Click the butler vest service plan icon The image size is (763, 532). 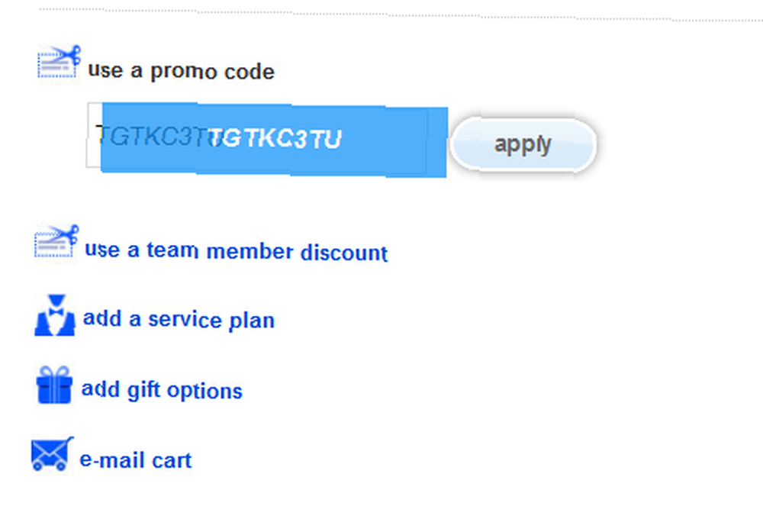(x=55, y=315)
